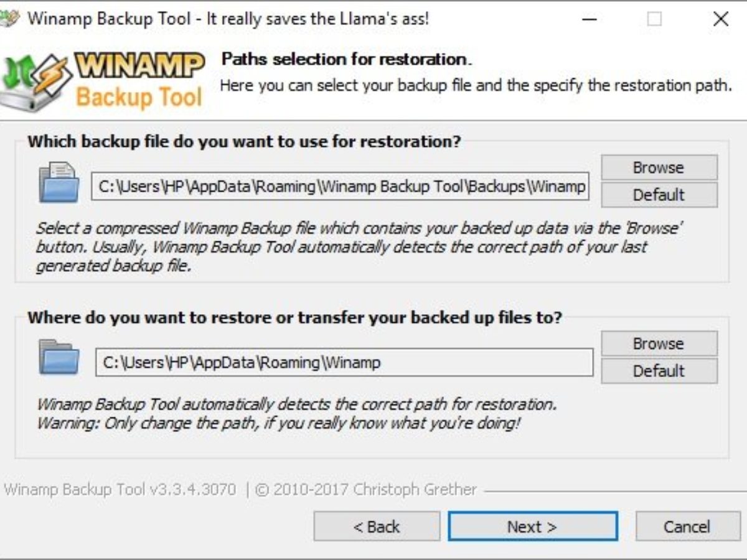Proceed with the Next button
The image size is (747, 560).
point(532,526)
